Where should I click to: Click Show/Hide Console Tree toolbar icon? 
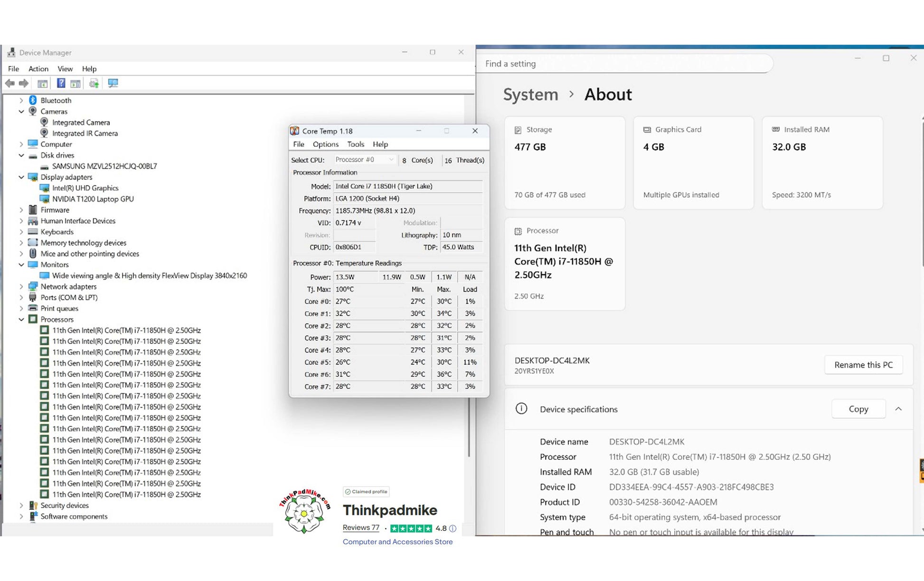tap(42, 84)
